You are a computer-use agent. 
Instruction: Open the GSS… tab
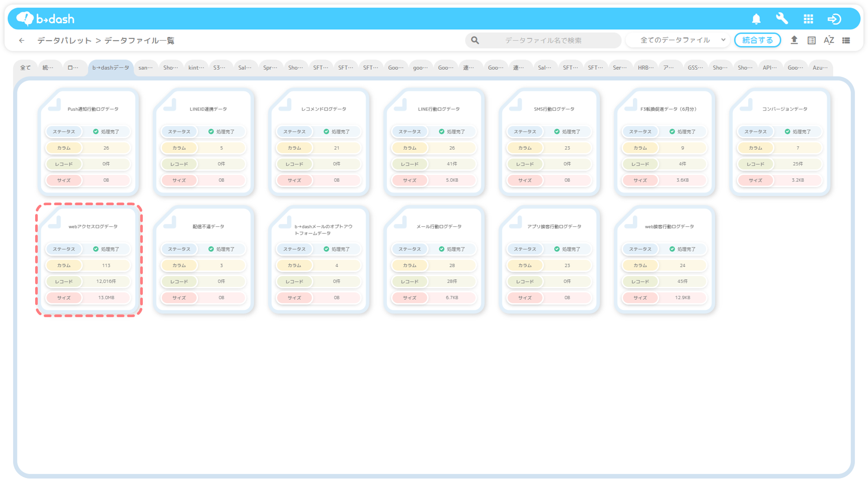click(695, 68)
